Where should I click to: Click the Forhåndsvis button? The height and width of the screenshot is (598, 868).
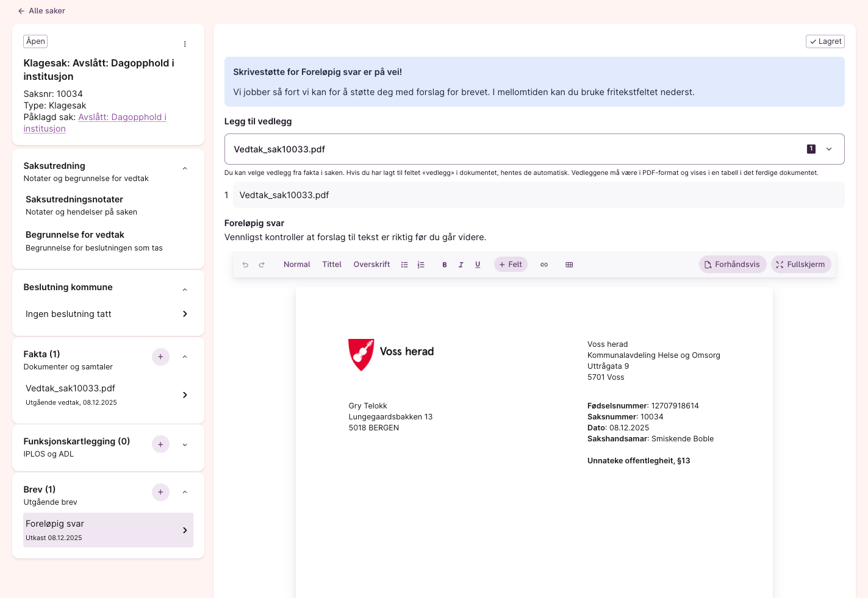click(x=732, y=265)
